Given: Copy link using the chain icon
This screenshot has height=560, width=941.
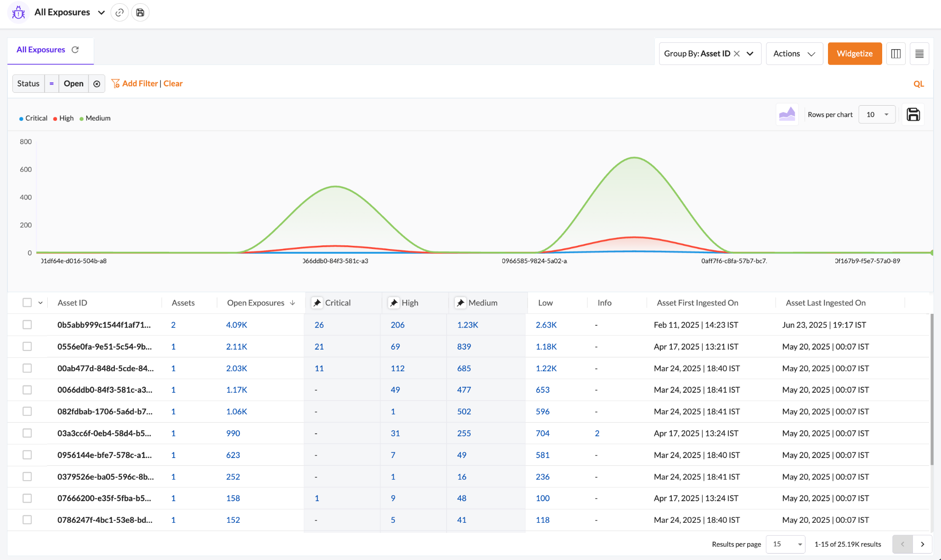Looking at the screenshot, I should 119,12.
